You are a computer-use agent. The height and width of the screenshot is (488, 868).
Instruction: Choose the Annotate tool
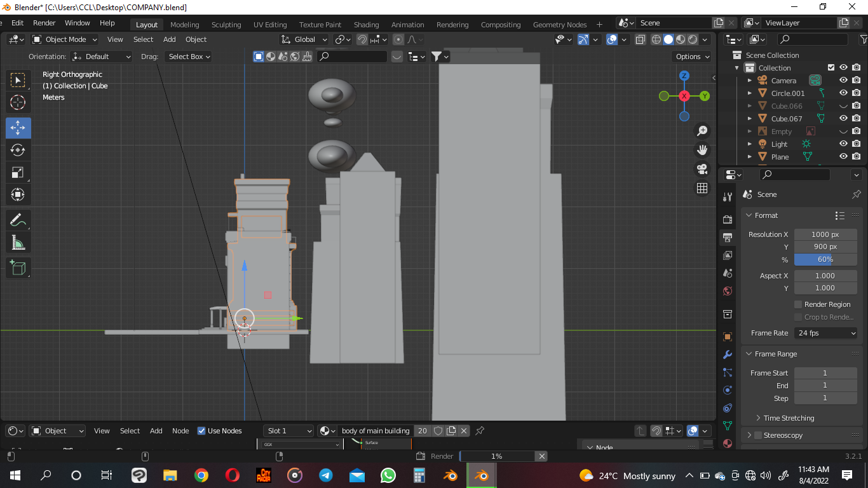(18, 220)
